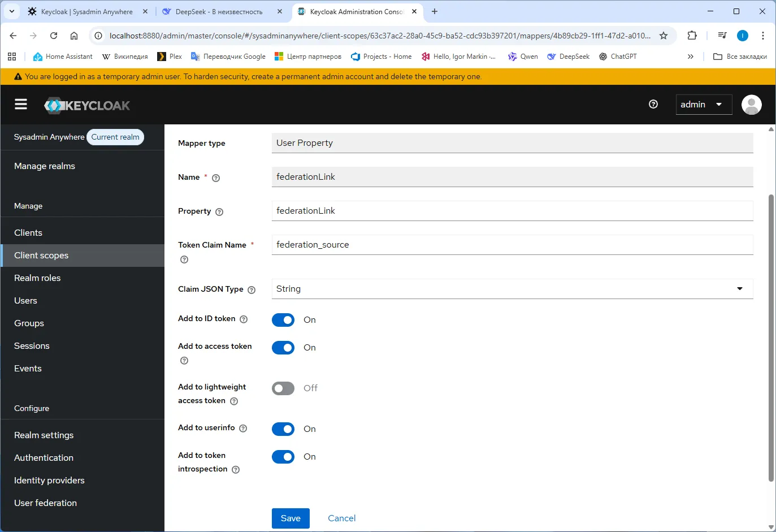Open the Claim JSON Type dropdown
This screenshot has height=532, width=776.
[739, 288]
